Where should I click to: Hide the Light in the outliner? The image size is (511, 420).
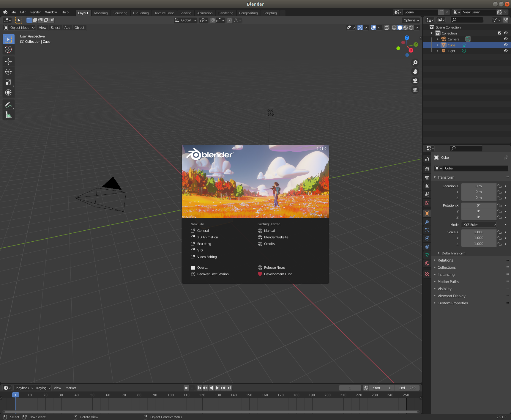[x=506, y=51]
